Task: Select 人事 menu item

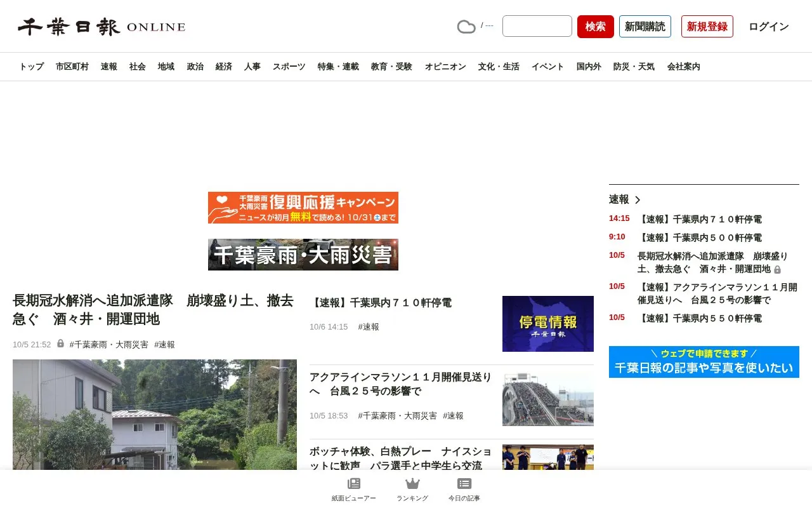Action: click(x=252, y=67)
